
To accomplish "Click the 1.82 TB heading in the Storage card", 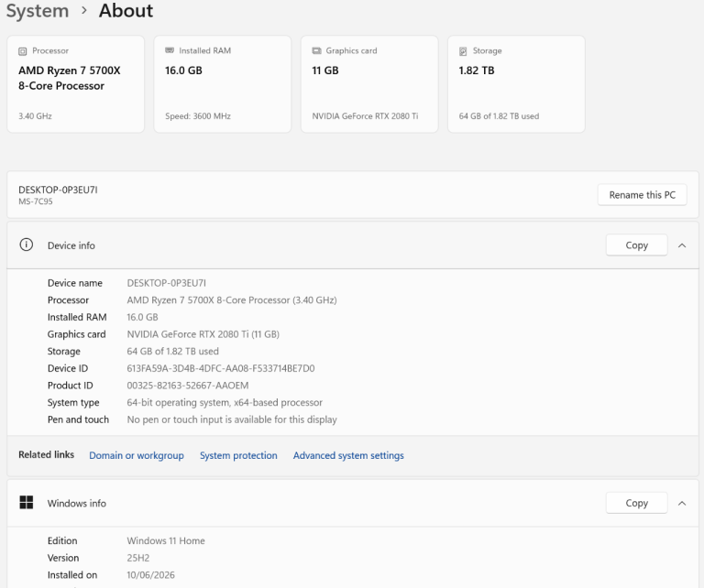I will tap(477, 71).
